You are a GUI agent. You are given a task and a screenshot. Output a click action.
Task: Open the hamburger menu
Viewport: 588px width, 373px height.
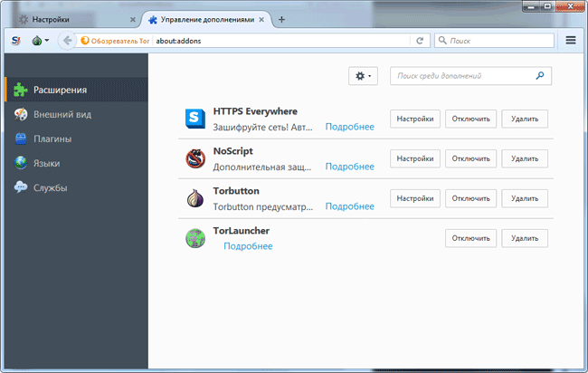pyautogui.click(x=571, y=40)
